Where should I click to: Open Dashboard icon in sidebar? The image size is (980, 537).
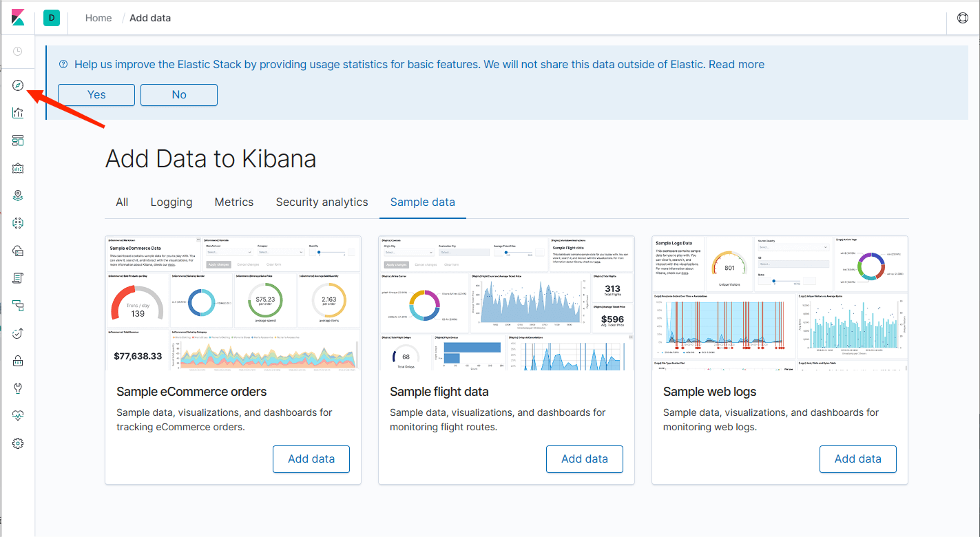coord(18,140)
